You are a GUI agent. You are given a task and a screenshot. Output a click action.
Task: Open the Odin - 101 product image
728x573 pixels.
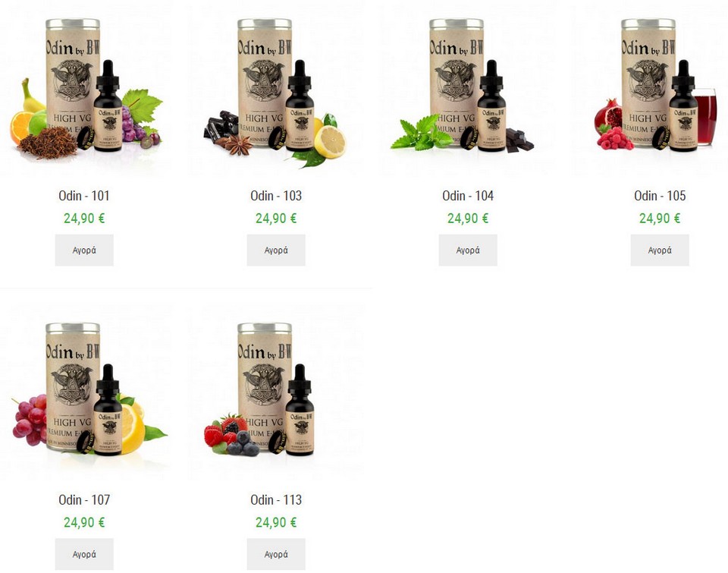[x=86, y=88]
